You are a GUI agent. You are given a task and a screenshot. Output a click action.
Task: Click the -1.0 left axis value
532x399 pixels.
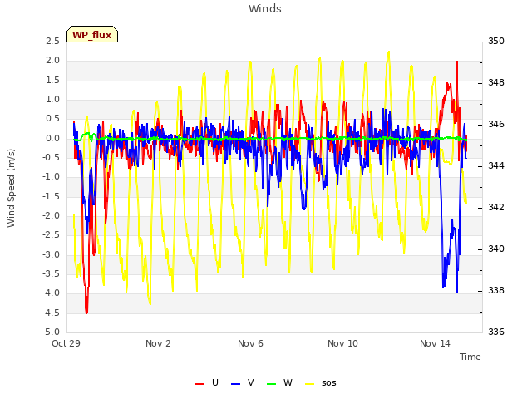click(x=51, y=177)
